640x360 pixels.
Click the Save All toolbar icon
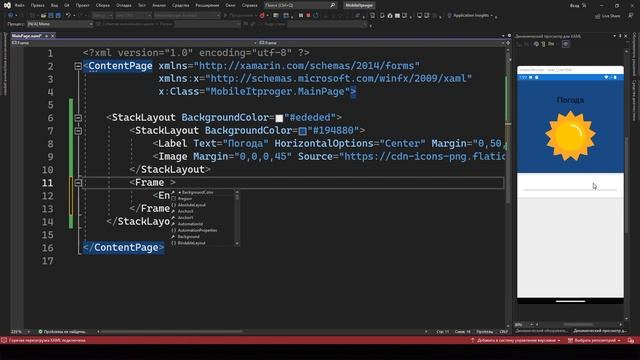[x=58, y=16]
